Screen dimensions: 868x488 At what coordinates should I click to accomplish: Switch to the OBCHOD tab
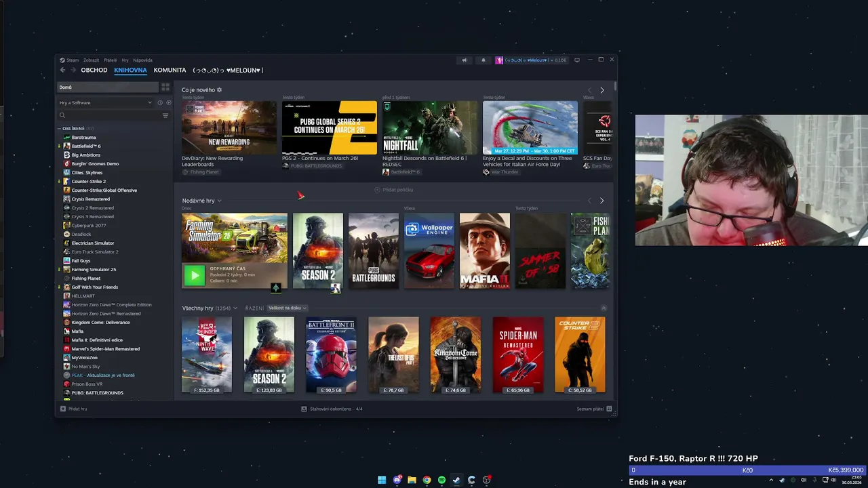[x=94, y=70]
